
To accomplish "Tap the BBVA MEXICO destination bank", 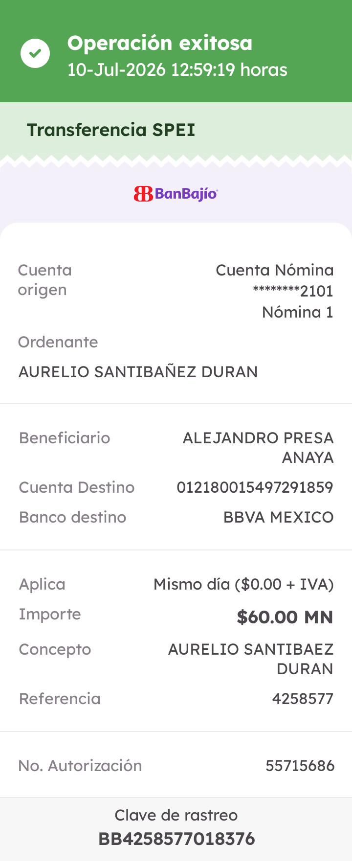I will tap(279, 517).
